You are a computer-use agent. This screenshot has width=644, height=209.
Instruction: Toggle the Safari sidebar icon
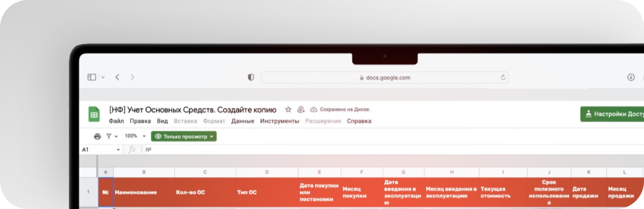pyautogui.click(x=92, y=77)
